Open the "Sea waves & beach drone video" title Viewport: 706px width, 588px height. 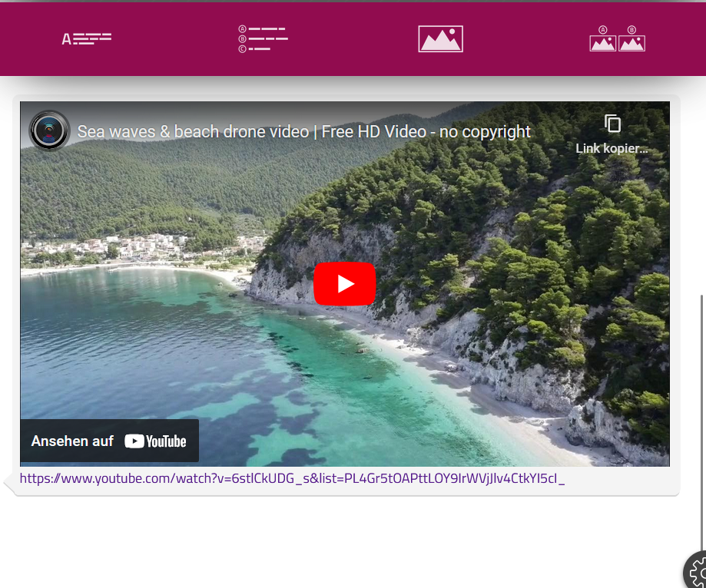coord(304,132)
